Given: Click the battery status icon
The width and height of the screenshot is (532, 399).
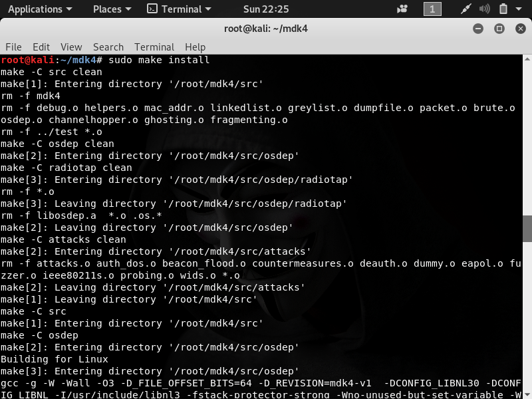Looking at the screenshot, I should 503,9.
